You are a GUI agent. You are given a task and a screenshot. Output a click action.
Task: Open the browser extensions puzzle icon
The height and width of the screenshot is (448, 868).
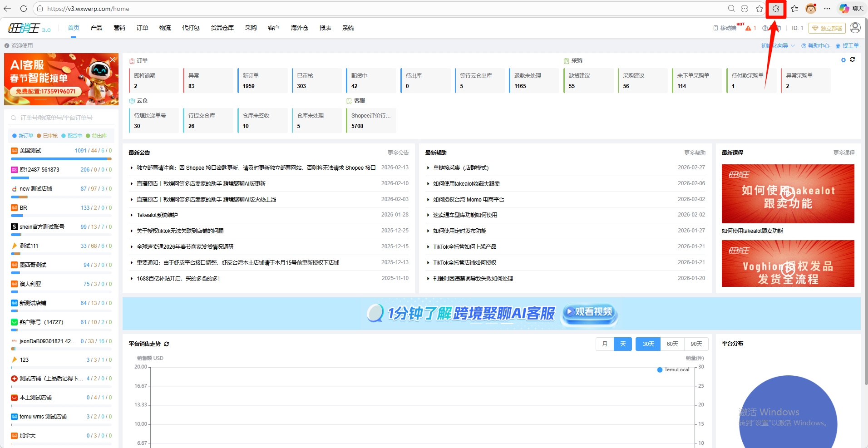(776, 9)
